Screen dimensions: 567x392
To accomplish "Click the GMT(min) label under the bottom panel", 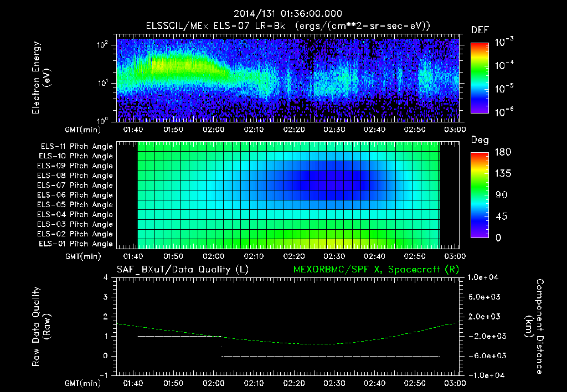I will 83,383.
